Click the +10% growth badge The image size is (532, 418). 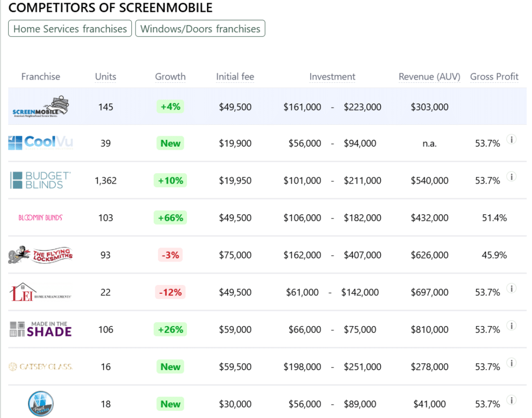point(170,180)
